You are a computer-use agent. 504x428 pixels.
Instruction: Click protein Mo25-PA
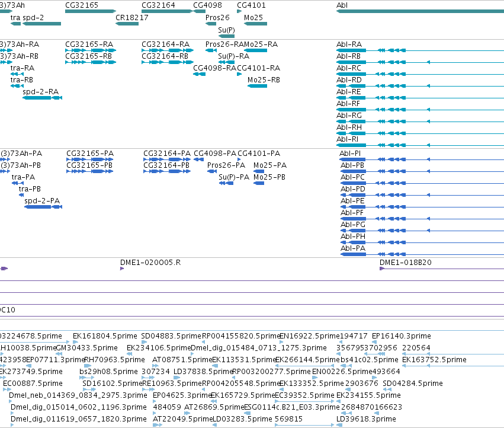pos(270,165)
